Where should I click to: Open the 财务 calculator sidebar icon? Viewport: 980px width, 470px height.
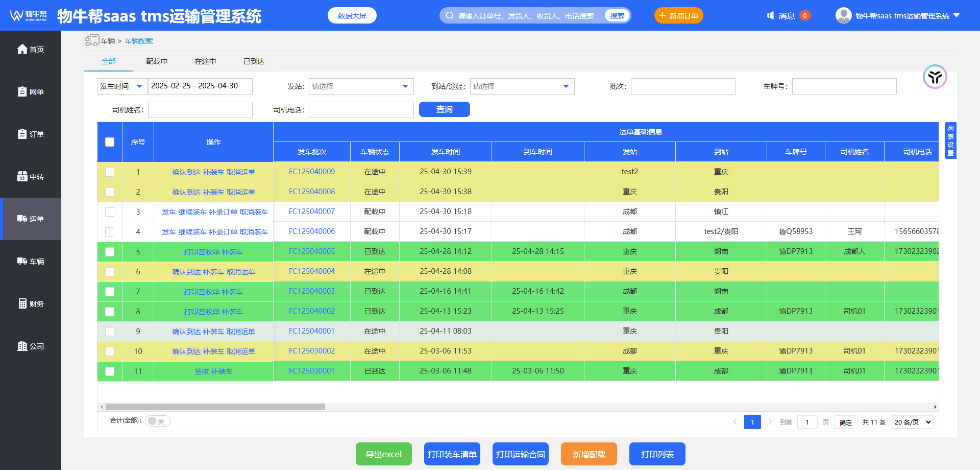point(22,303)
